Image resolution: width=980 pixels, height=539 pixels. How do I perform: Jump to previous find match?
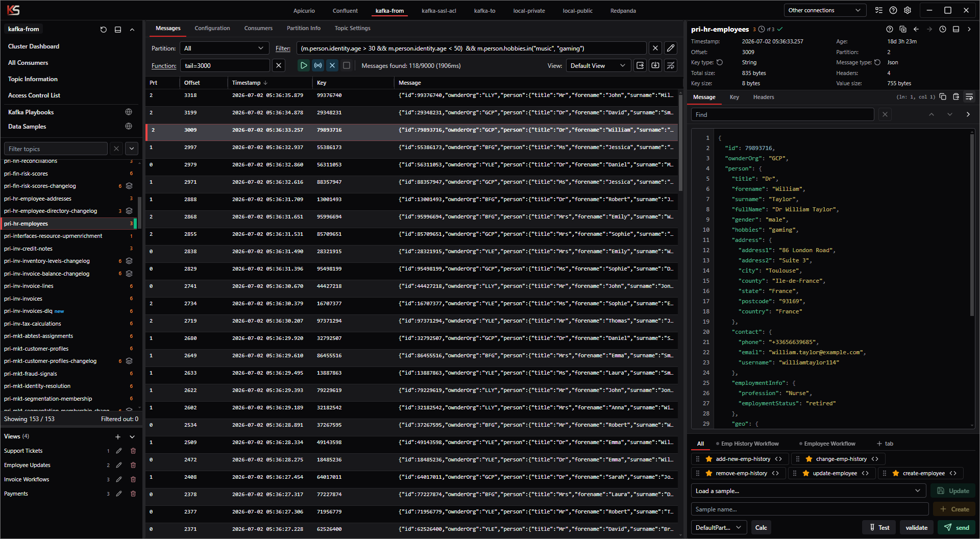pos(932,114)
